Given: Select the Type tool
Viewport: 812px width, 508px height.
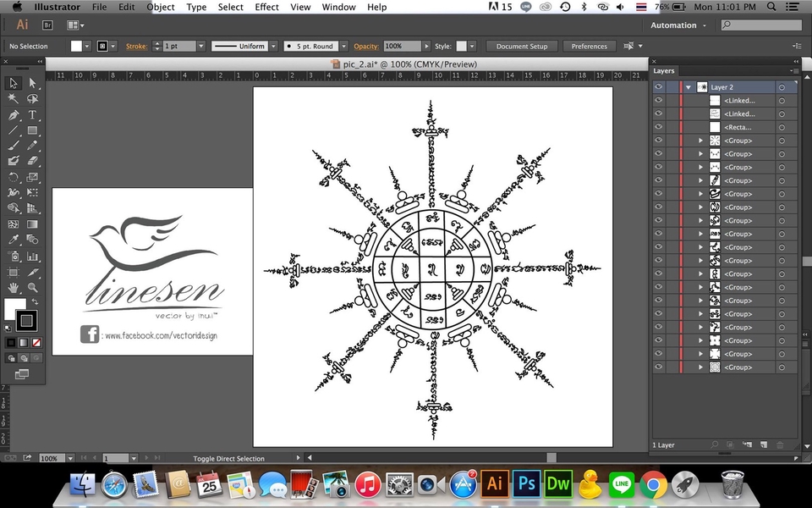Looking at the screenshot, I should pos(33,114).
